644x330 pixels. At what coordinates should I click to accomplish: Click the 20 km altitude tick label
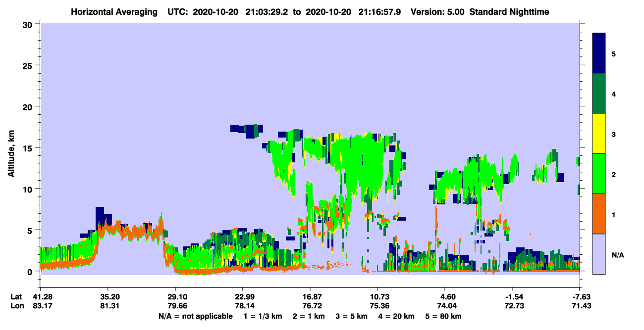point(29,106)
